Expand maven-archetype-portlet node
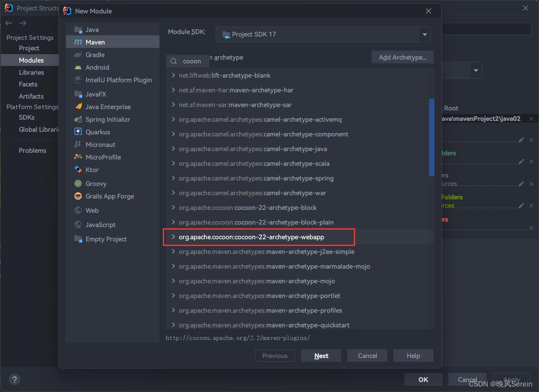This screenshot has width=539, height=392. [x=173, y=295]
